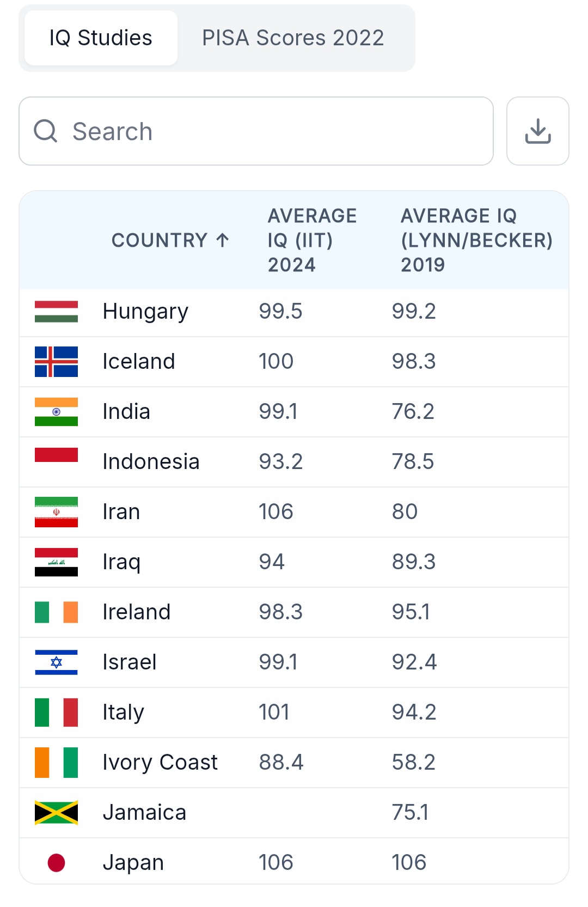Click the Iran flag icon
Screen dimensions: 588x907
pos(56,512)
